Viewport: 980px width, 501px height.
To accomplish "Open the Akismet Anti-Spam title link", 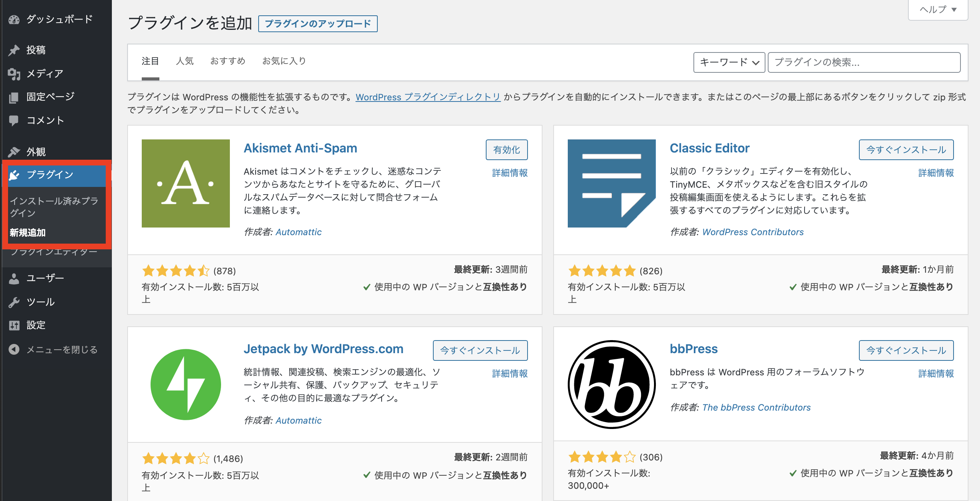I will click(x=300, y=148).
